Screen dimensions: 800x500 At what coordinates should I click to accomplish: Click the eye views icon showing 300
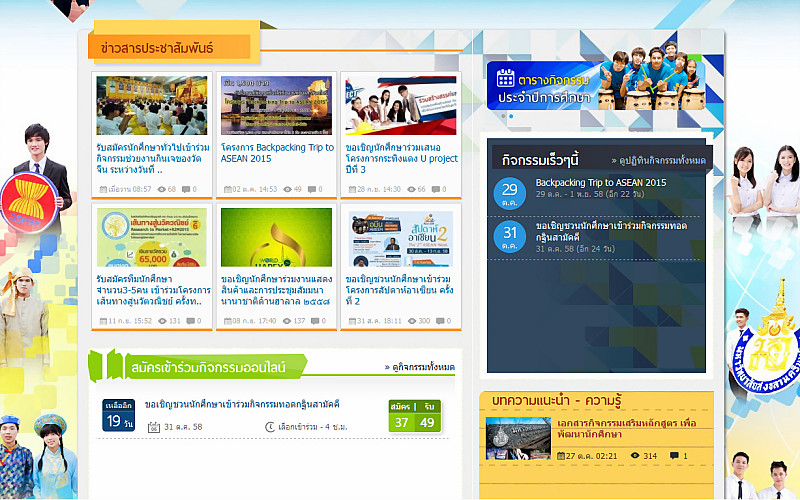tap(410, 321)
